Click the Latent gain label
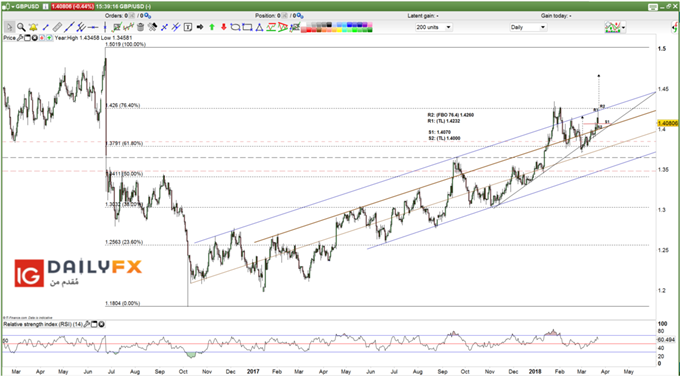 point(423,16)
